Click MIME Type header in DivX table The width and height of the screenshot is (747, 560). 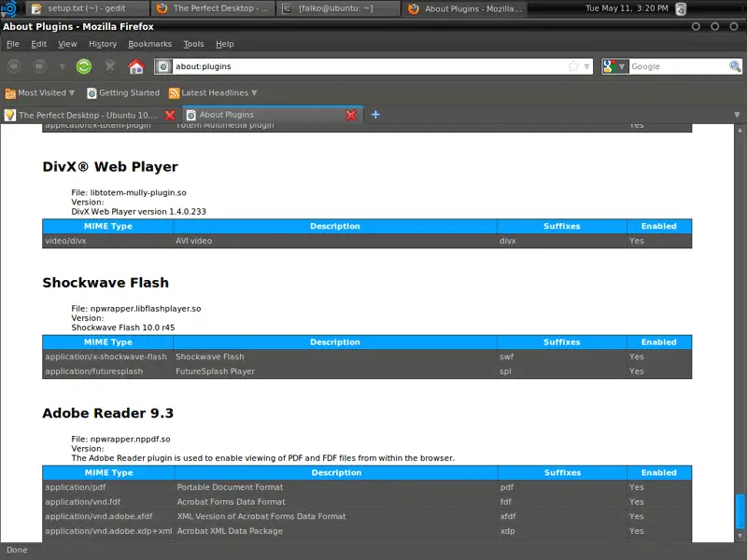pyautogui.click(x=108, y=226)
